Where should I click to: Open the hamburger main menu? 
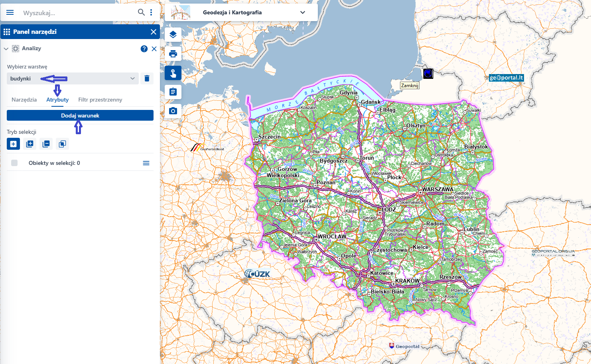(x=10, y=12)
